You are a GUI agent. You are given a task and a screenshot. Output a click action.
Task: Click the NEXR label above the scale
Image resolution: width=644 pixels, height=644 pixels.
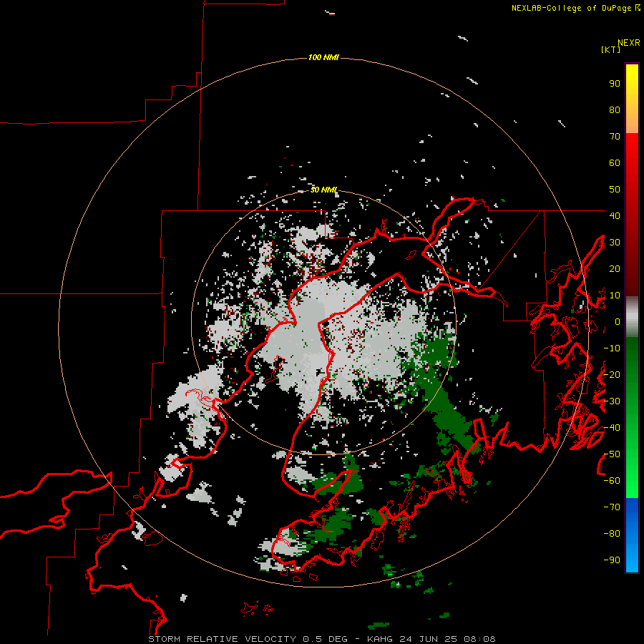(628, 43)
